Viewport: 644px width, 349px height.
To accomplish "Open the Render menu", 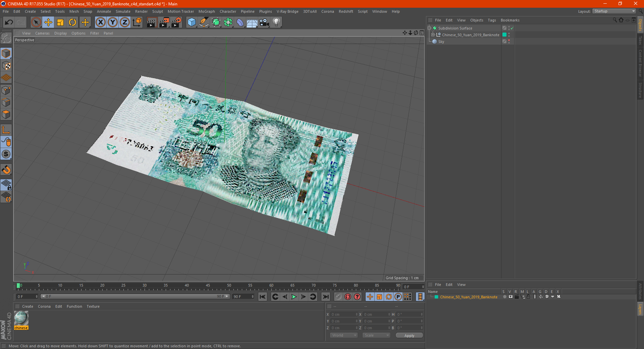I will pyautogui.click(x=141, y=11).
